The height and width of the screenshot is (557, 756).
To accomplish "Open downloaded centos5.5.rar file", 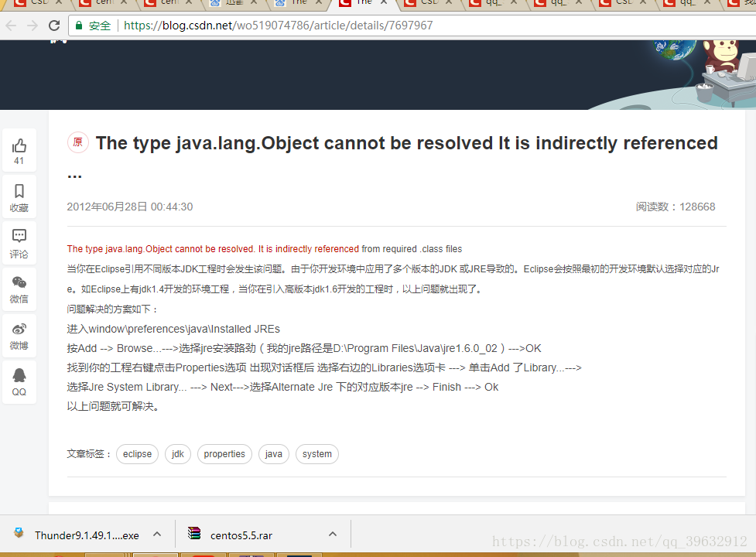I will coord(241,535).
